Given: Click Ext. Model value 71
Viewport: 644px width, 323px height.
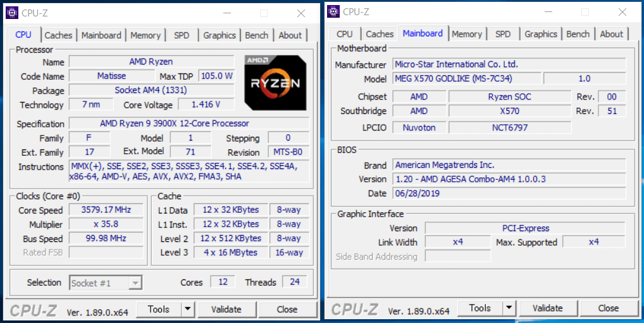Looking at the screenshot, I should [x=190, y=151].
